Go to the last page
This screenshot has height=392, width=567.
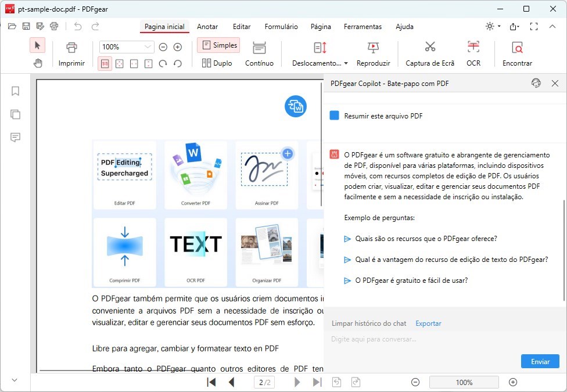pos(317,382)
